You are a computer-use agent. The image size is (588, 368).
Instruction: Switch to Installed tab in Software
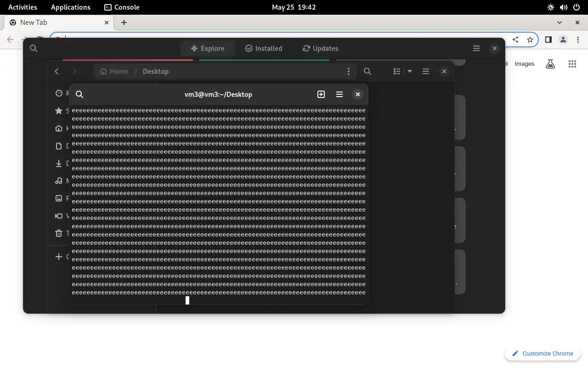264,48
